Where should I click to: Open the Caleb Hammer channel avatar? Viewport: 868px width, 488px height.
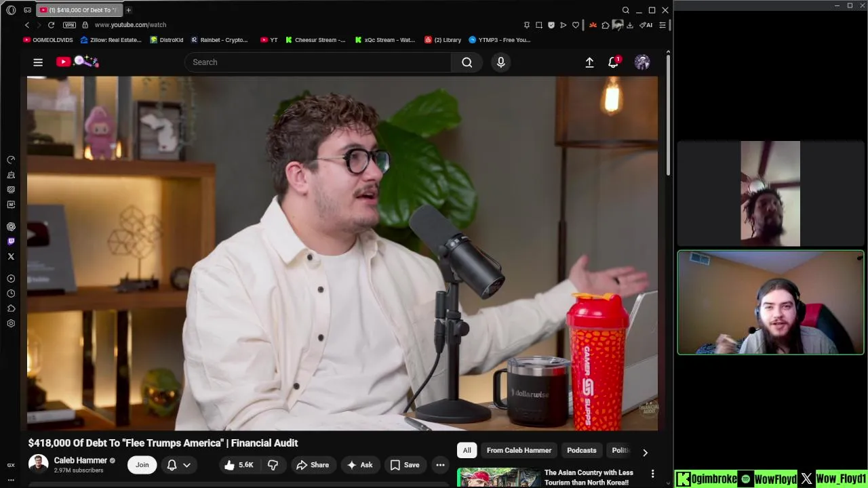pyautogui.click(x=38, y=464)
